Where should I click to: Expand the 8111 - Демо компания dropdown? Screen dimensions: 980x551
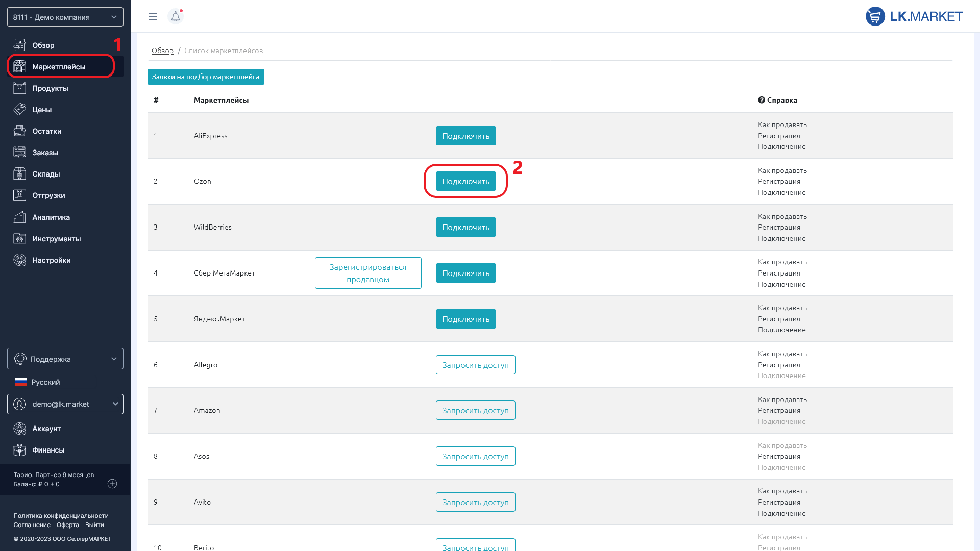click(65, 17)
